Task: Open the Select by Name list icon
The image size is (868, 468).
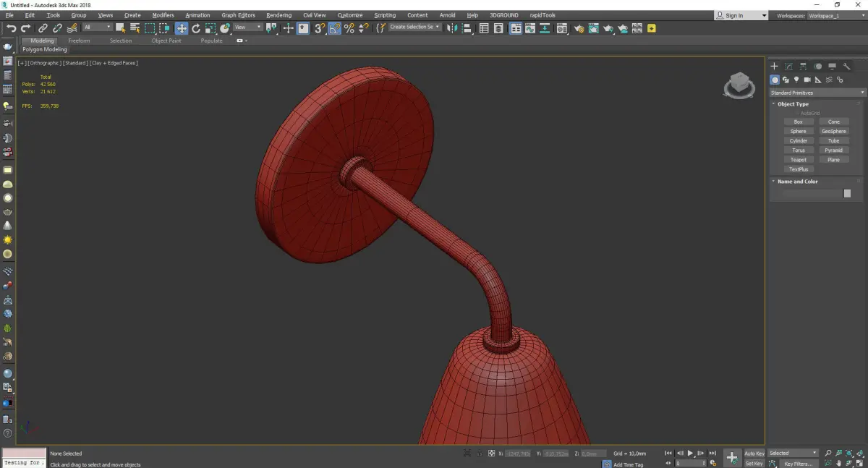Action: coord(135,28)
